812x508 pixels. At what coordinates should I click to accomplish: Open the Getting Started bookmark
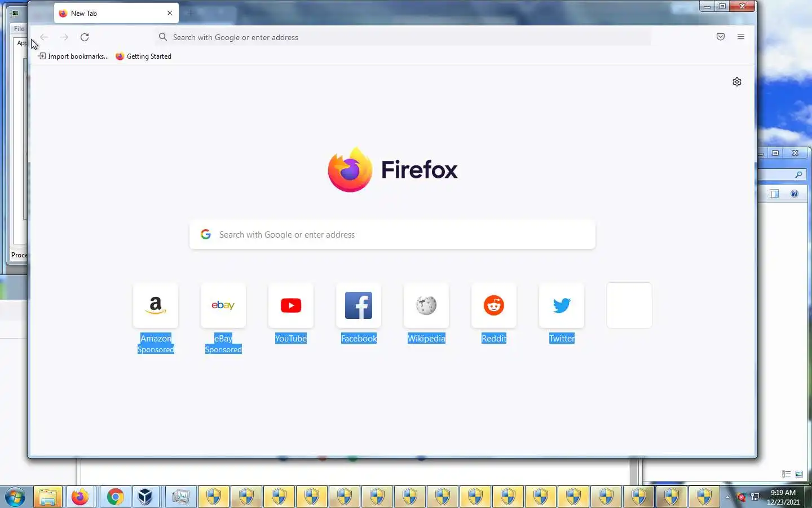(143, 56)
